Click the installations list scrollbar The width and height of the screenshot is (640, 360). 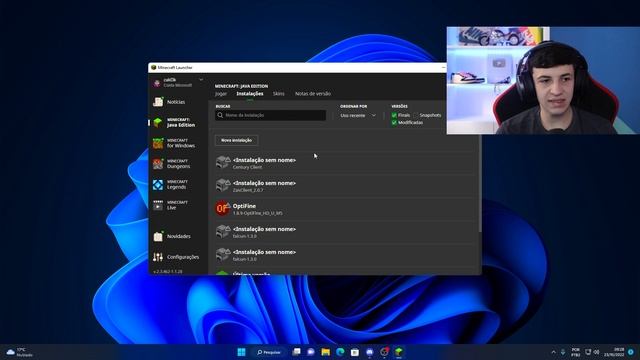480,184
